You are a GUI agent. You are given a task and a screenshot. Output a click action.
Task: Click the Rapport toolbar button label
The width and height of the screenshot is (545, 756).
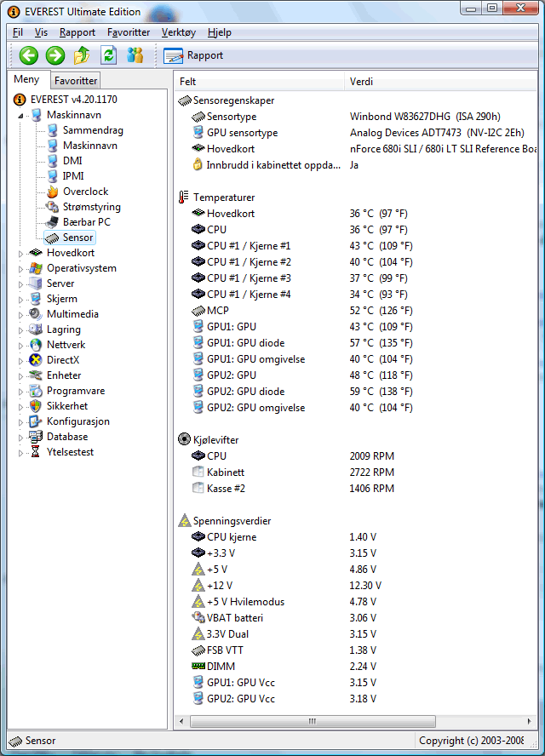click(x=205, y=55)
